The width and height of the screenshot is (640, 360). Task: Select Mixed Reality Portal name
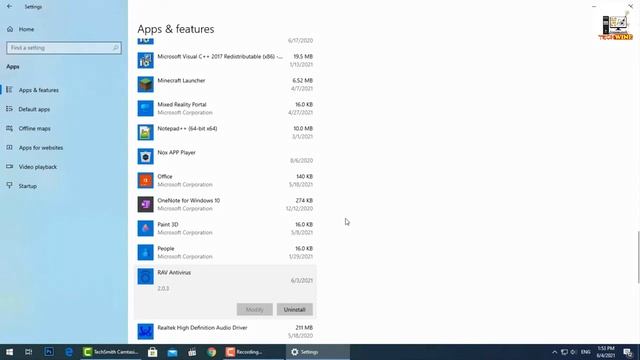pyautogui.click(x=182, y=104)
